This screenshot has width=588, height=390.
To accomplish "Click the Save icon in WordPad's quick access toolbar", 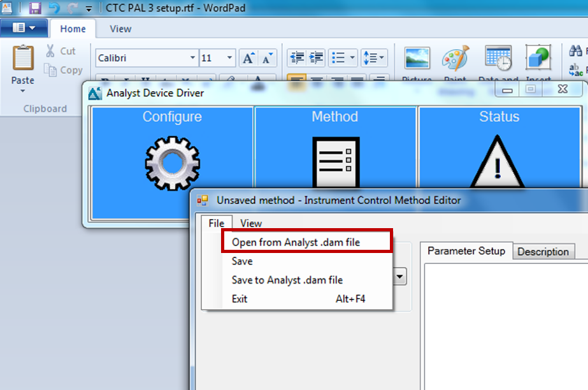I will (x=35, y=8).
